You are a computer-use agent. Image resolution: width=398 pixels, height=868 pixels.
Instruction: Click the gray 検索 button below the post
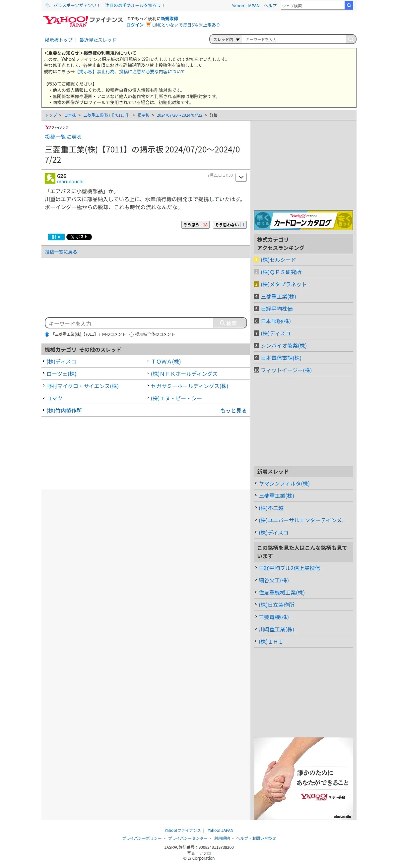pyautogui.click(x=230, y=323)
